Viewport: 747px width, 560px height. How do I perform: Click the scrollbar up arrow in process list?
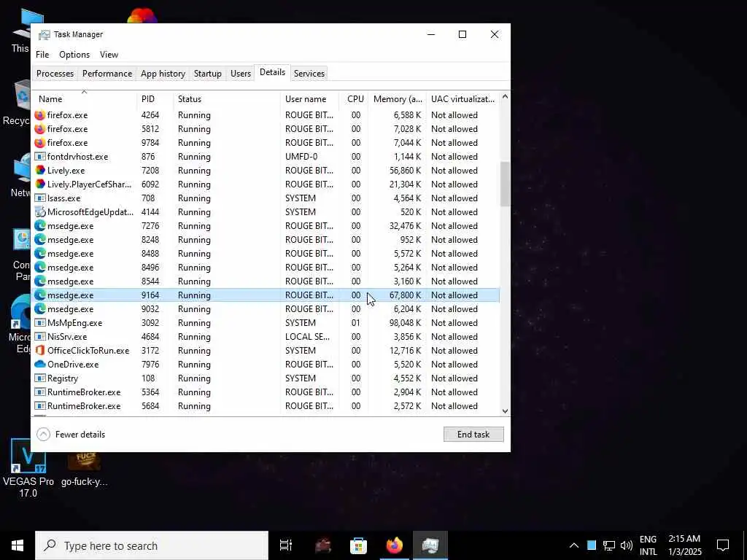coord(505,97)
